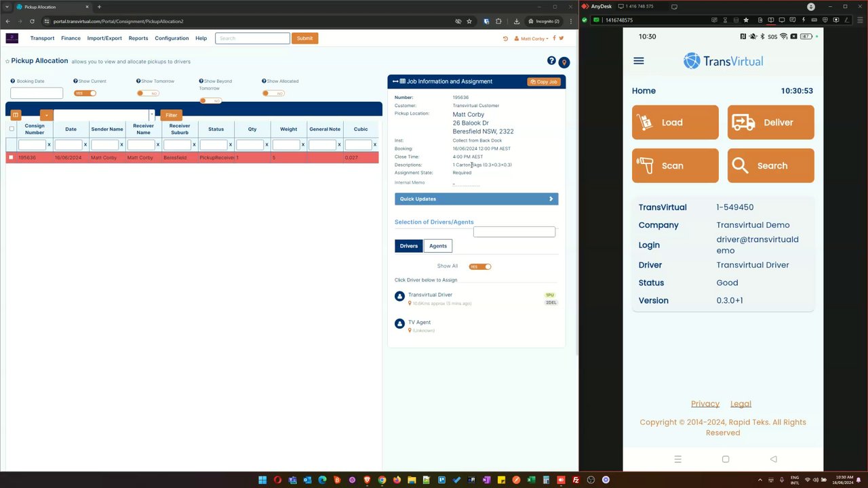868x488 pixels.
Task: Tap the Deliver tile in mobile app
Action: [770, 122]
